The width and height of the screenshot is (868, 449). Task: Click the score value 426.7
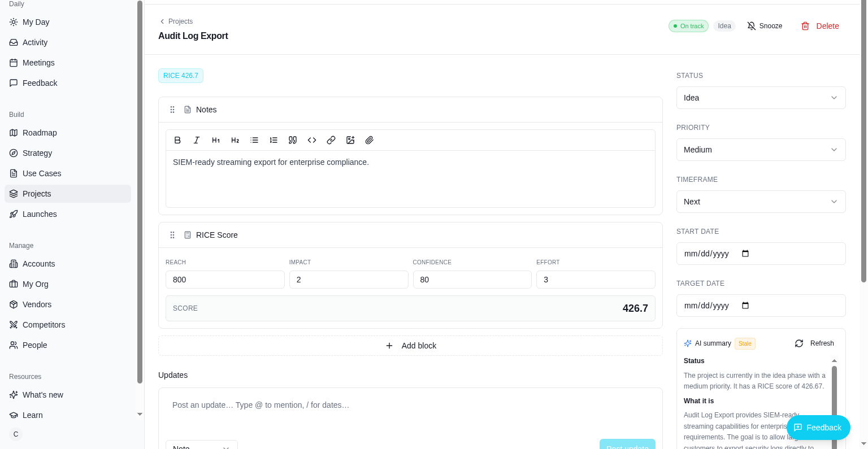(635, 308)
